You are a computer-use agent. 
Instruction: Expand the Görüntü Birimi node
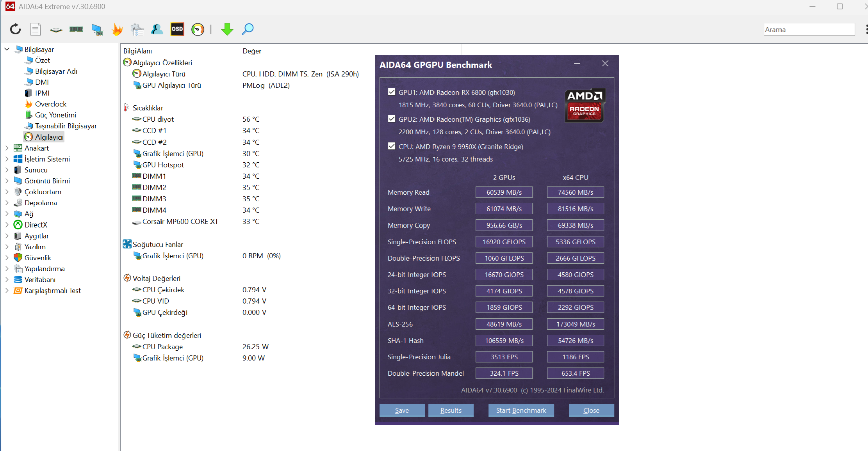pyautogui.click(x=7, y=181)
